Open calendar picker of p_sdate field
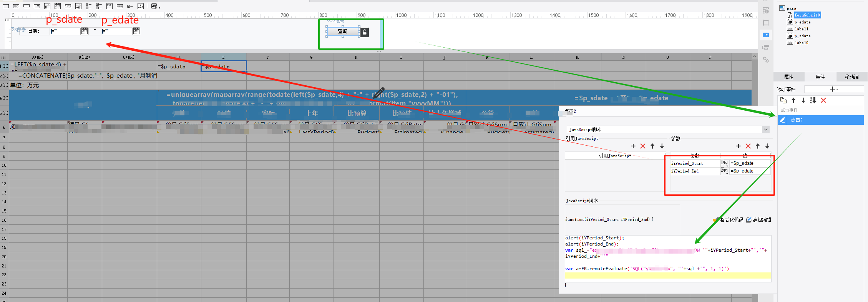 (x=85, y=31)
